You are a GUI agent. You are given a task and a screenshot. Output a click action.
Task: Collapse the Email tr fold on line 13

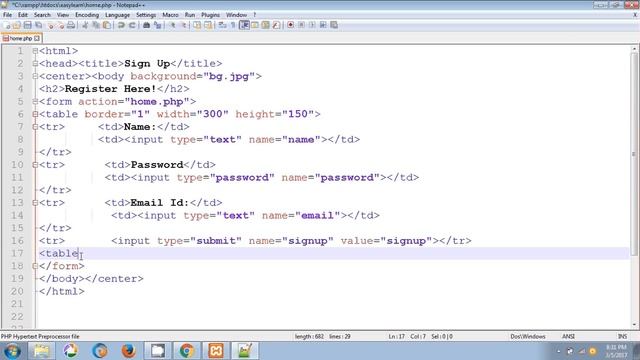click(35, 203)
